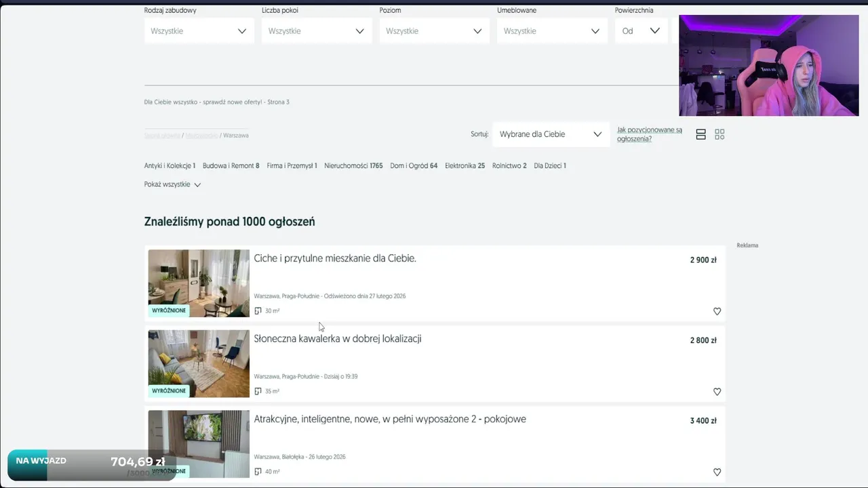868x488 pixels.
Task: Favorite the 'Słoneczna kawalerka' listing heart
Action: [x=717, y=392]
